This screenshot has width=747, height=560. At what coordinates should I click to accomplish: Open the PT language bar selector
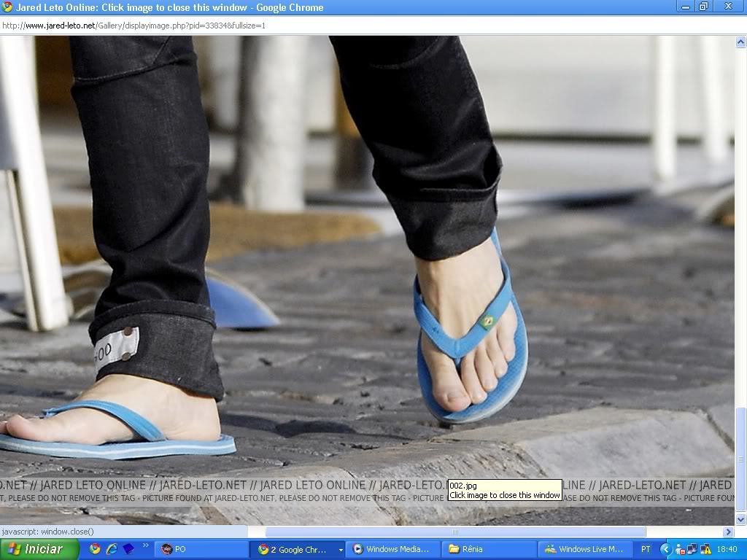click(x=646, y=549)
